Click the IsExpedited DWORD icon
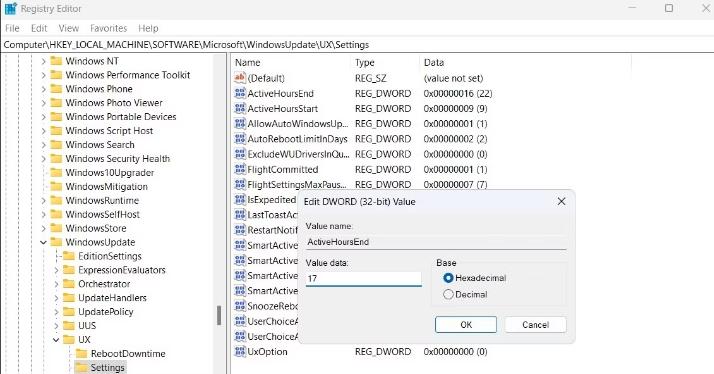714x374 pixels. tap(240, 200)
